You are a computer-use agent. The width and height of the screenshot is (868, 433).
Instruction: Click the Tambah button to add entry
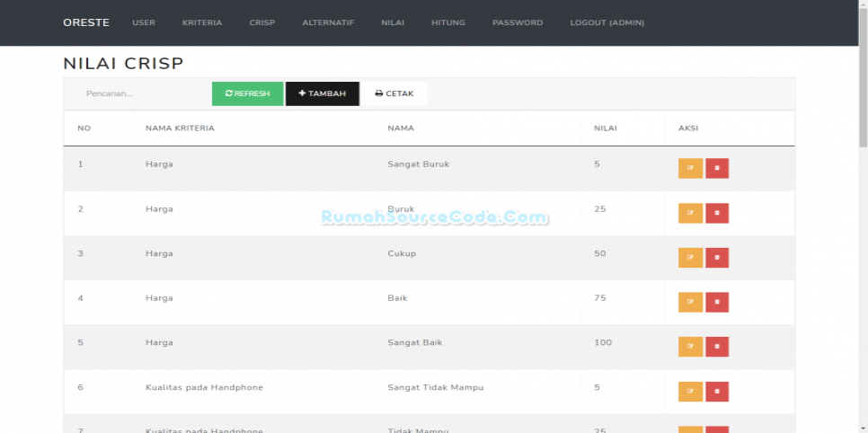322,93
